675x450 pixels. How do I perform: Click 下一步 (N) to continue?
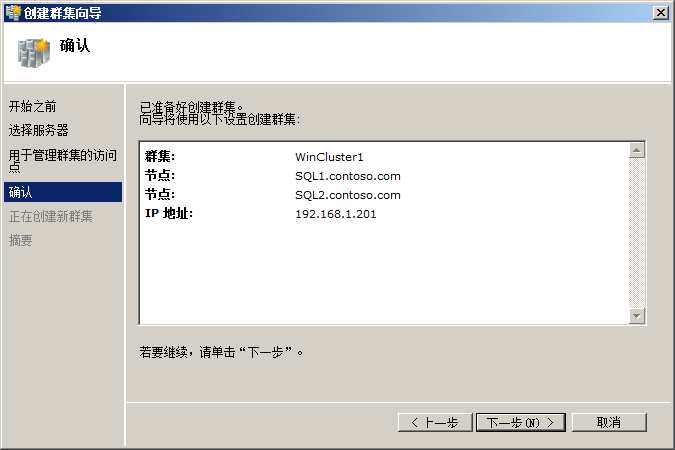coord(520,423)
